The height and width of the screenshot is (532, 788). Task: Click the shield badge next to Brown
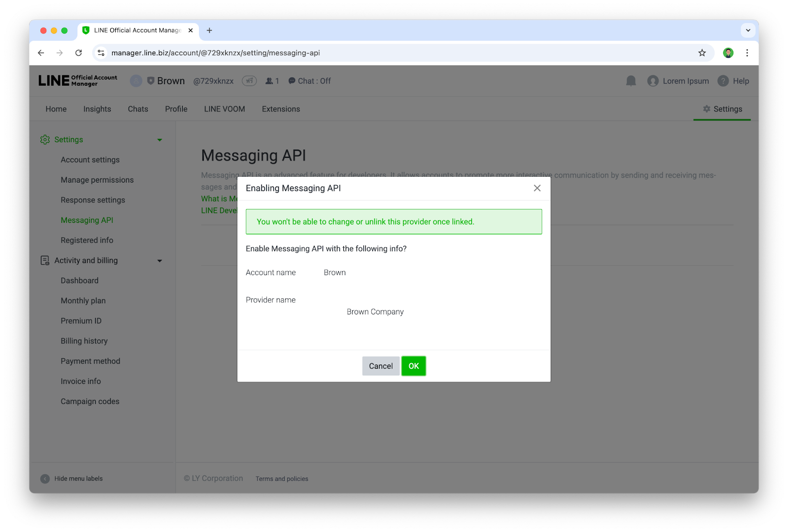point(151,81)
